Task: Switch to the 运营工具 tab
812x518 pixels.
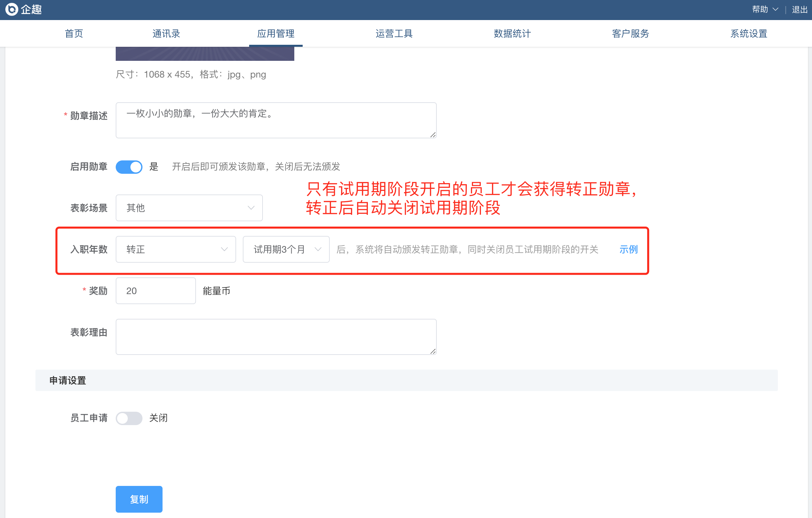Action: [x=394, y=33]
